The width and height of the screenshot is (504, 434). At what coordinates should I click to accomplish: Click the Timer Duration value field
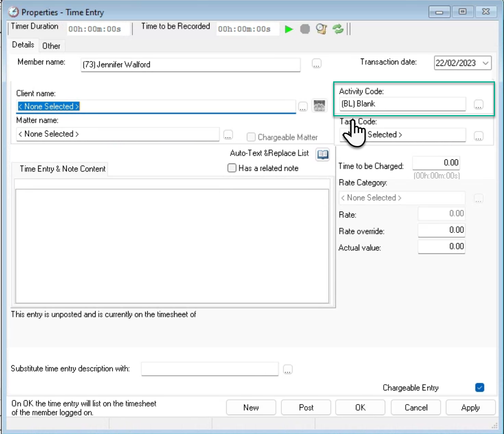click(98, 29)
